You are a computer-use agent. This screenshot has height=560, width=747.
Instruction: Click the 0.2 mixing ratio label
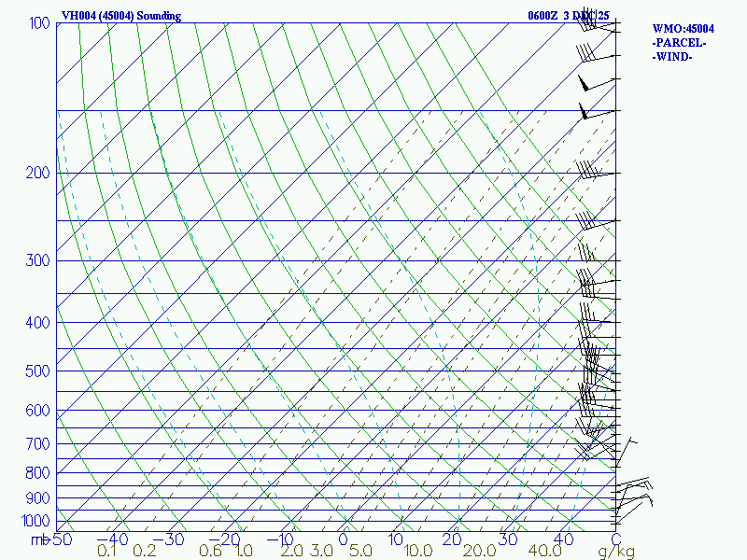pyautogui.click(x=145, y=552)
